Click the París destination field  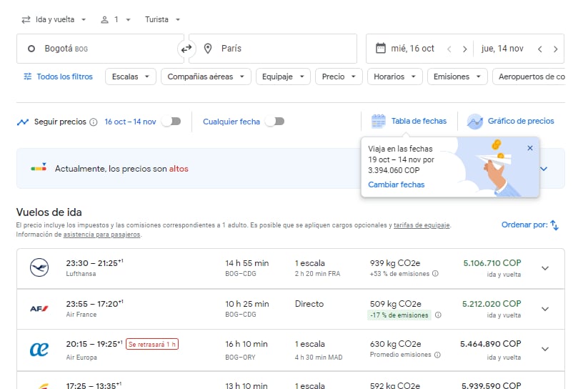point(273,49)
